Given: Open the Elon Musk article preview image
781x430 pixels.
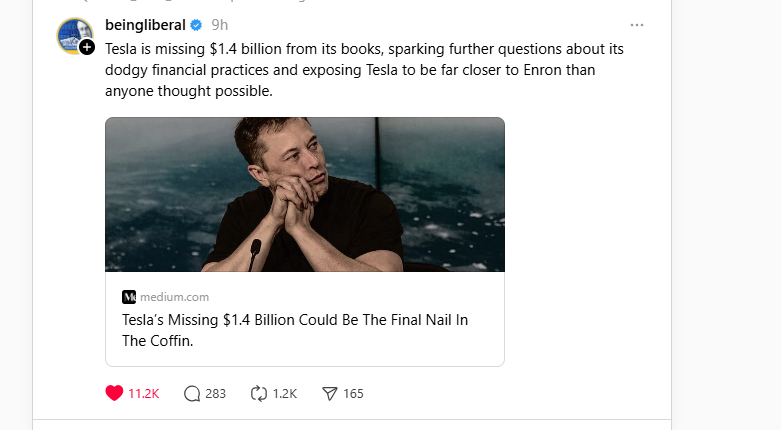Looking at the screenshot, I should [x=304, y=194].
